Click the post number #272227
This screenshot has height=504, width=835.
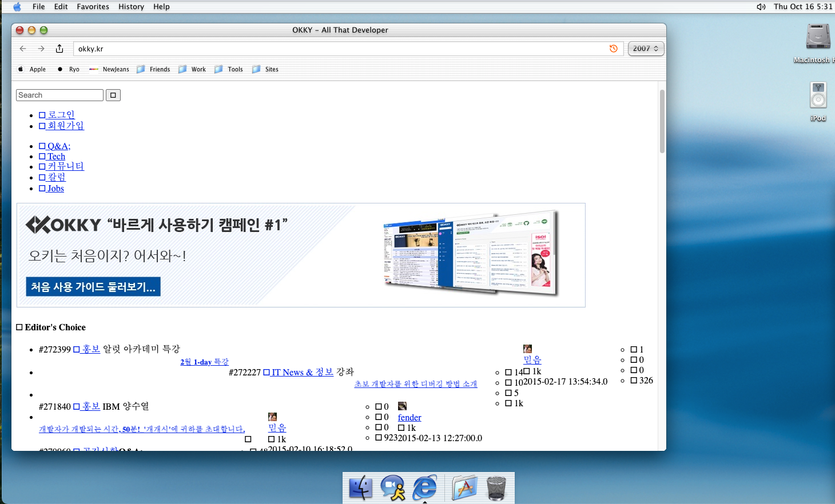pos(245,372)
